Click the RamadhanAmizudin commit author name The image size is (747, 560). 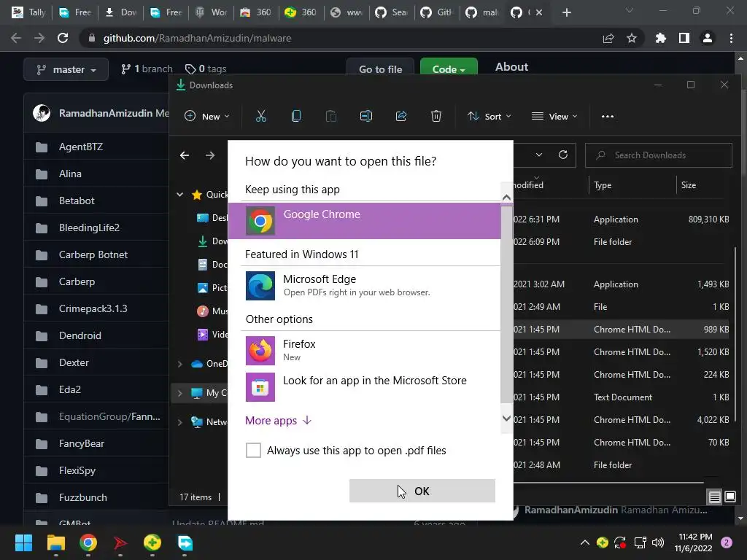tap(106, 113)
